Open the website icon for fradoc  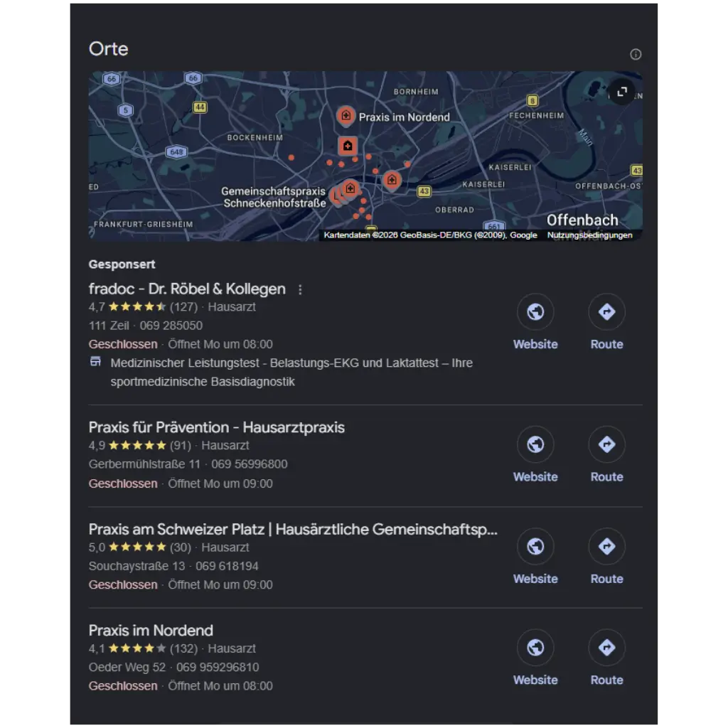click(x=535, y=311)
